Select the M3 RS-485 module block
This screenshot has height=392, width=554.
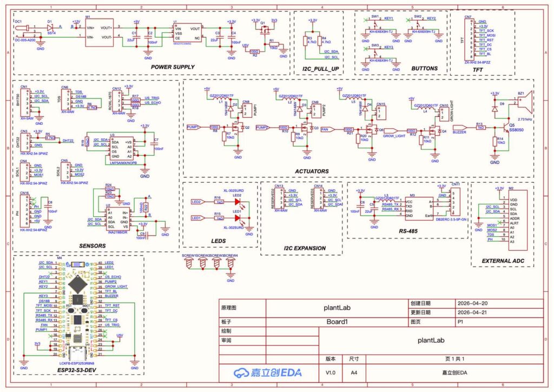[x=419, y=209]
